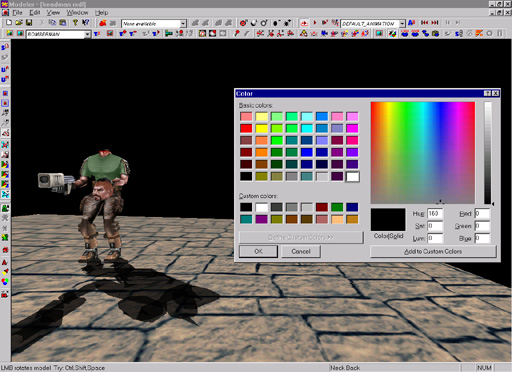Click the yellow key help icon
The image size is (512, 372).
(75, 23)
